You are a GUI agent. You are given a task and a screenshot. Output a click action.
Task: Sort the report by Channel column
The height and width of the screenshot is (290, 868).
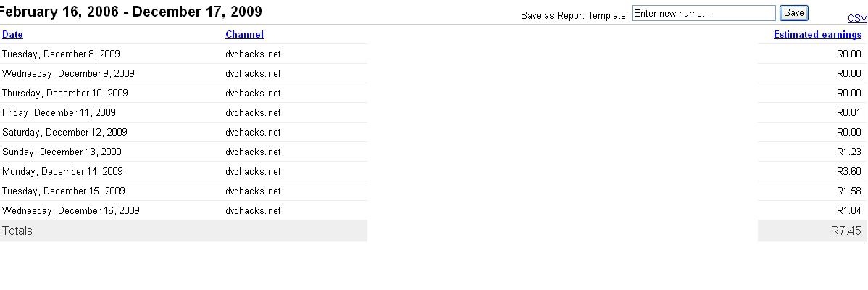click(244, 34)
